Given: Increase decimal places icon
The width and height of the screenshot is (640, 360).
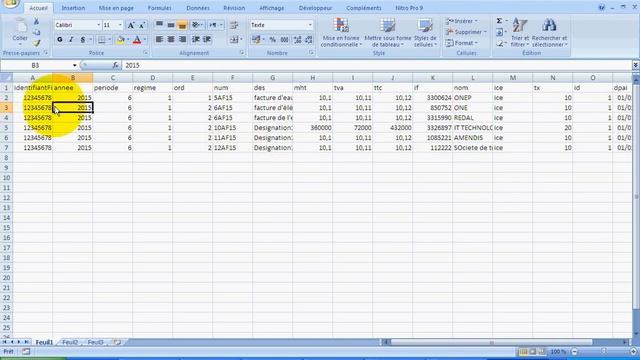Looking at the screenshot, I should coord(297,39).
